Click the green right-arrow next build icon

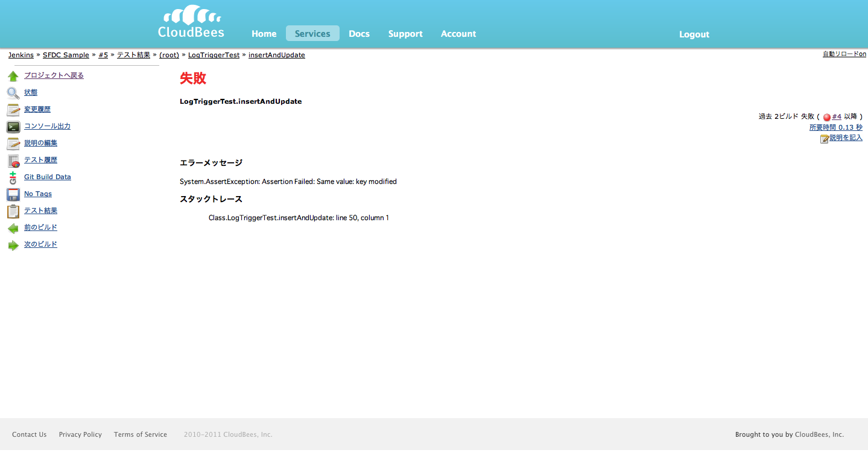(13, 245)
